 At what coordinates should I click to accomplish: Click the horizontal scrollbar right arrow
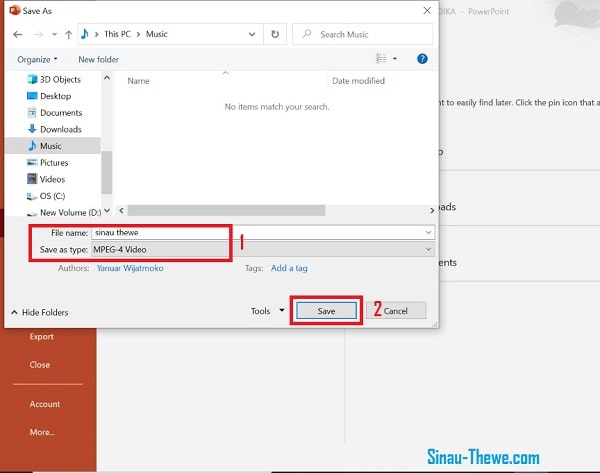432,210
